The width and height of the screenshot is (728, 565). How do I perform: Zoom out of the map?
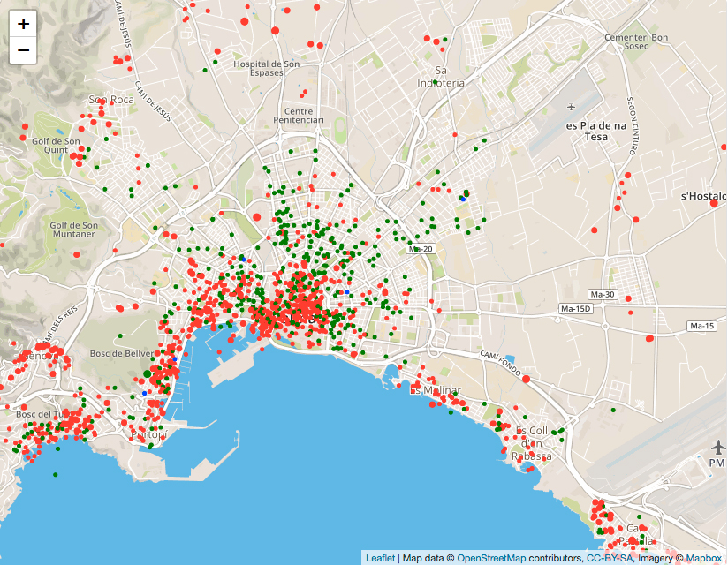pyautogui.click(x=23, y=51)
